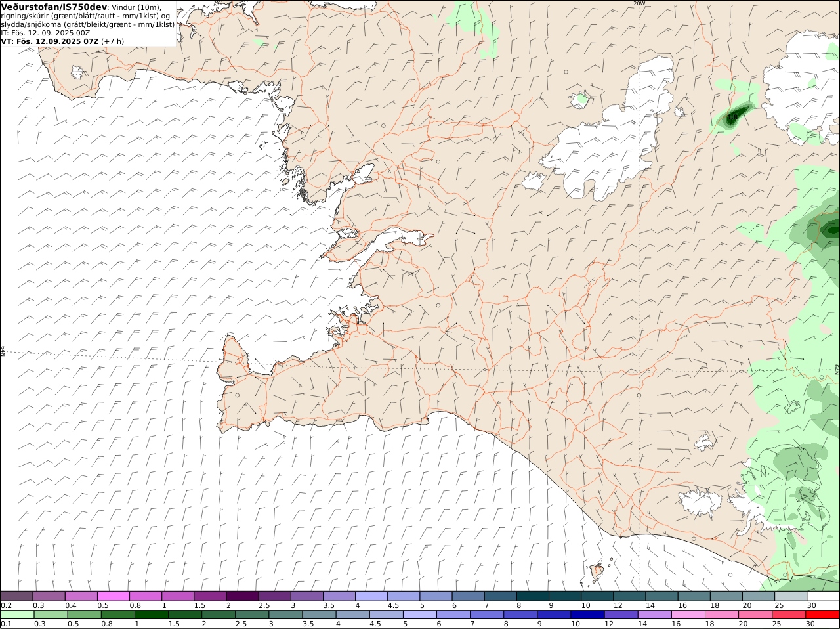This screenshot has height=629, width=840.
Task: Click the 'Veðurstofan/IS750dev' title text
Action: 54,7
